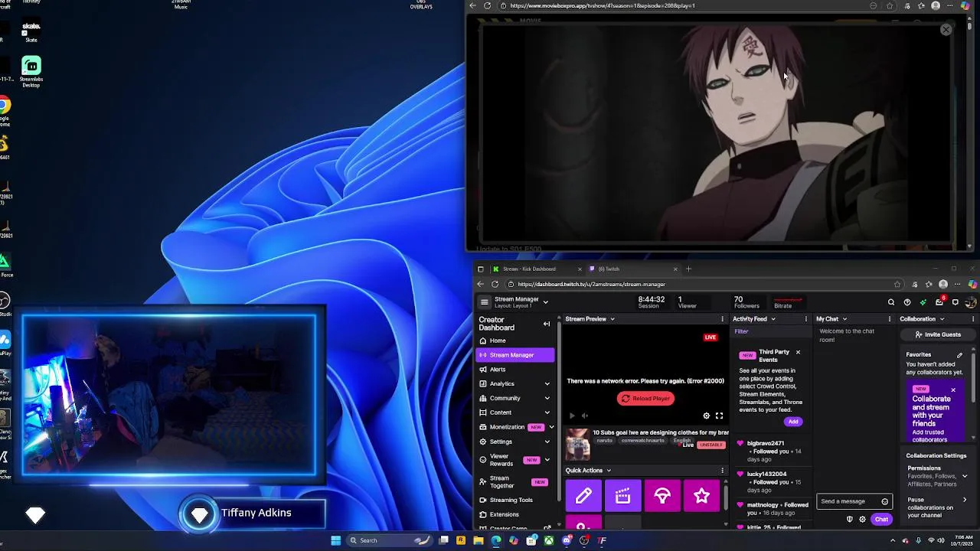Open the chat emote picker
Image resolution: width=980 pixels, height=551 pixels.
885,501
